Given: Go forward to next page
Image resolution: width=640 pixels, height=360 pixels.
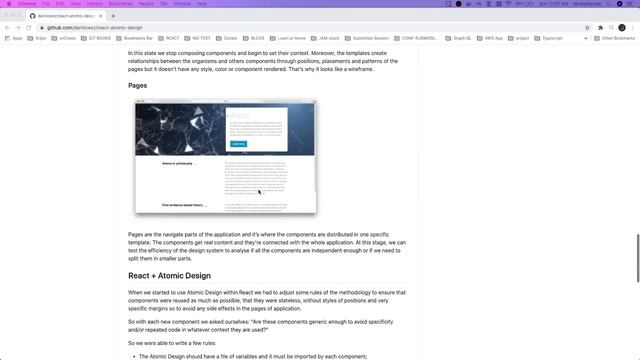Looking at the screenshot, I should (18, 28).
